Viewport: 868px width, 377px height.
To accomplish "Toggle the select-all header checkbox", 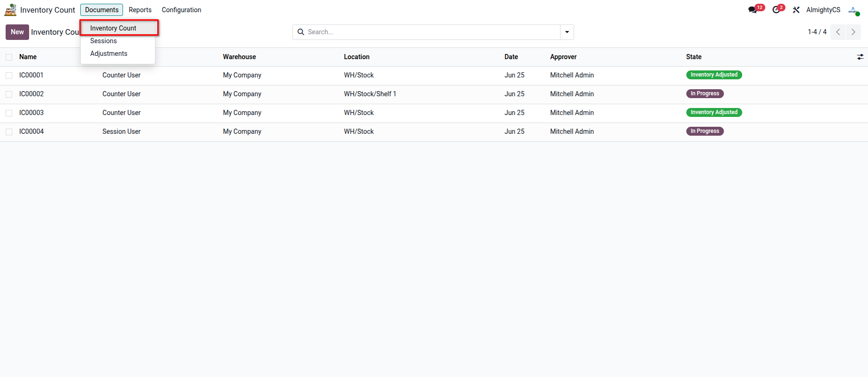I will pos(9,57).
